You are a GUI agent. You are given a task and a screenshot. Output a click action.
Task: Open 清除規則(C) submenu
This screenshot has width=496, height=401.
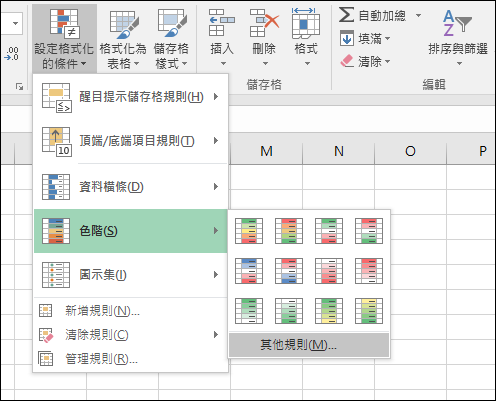(x=131, y=335)
